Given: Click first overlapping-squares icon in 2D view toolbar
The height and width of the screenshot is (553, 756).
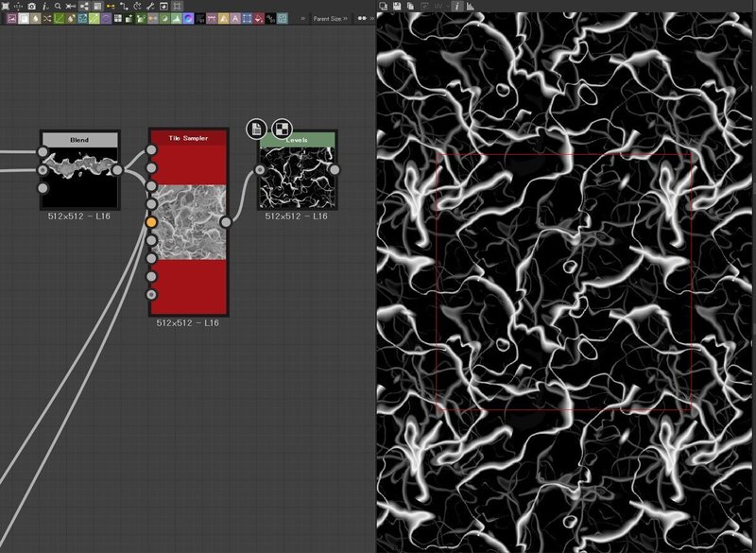Looking at the screenshot, I should [x=383, y=7].
